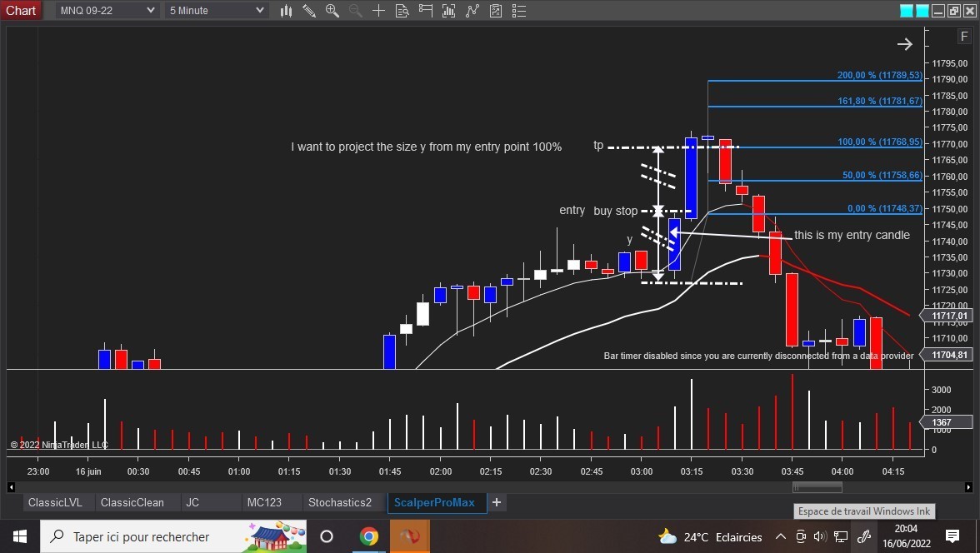Image resolution: width=980 pixels, height=553 pixels.
Task: Switch to the ClassicLVL tab
Action: [55, 502]
